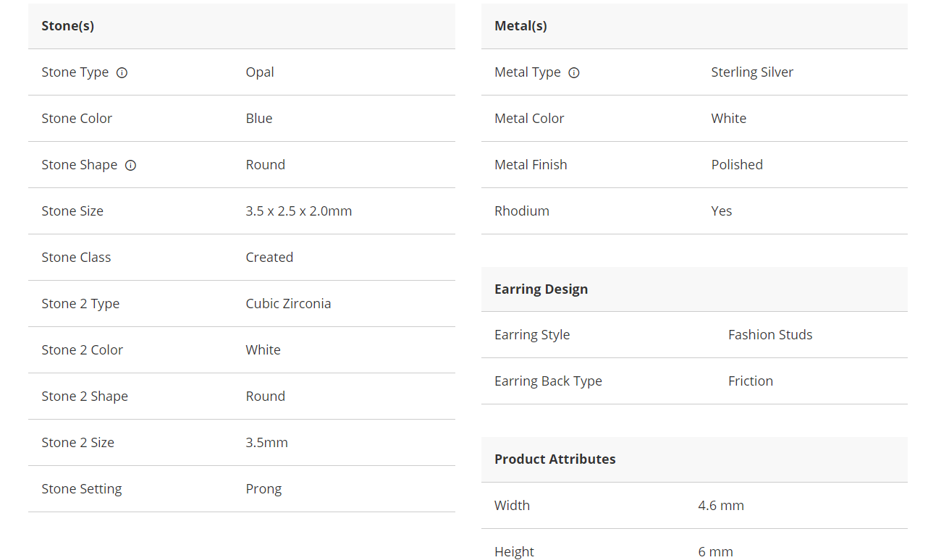This screenshot has height=560, width=949.
Task: Click the Metal(s) section header
Action: tap(520, 26)
